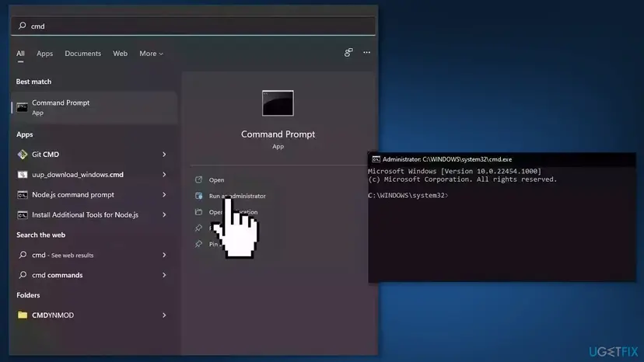
Task: Click the upper of the two pin icons
Action: pos(199,228)
